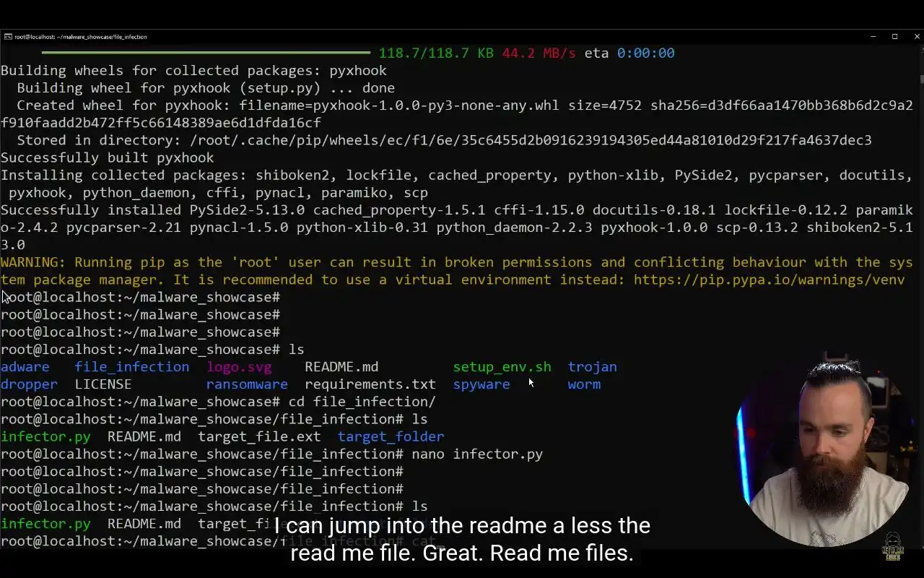Select the 'logo.svg' file name
This screenshot has width=924, height=578.
(239, 367)
